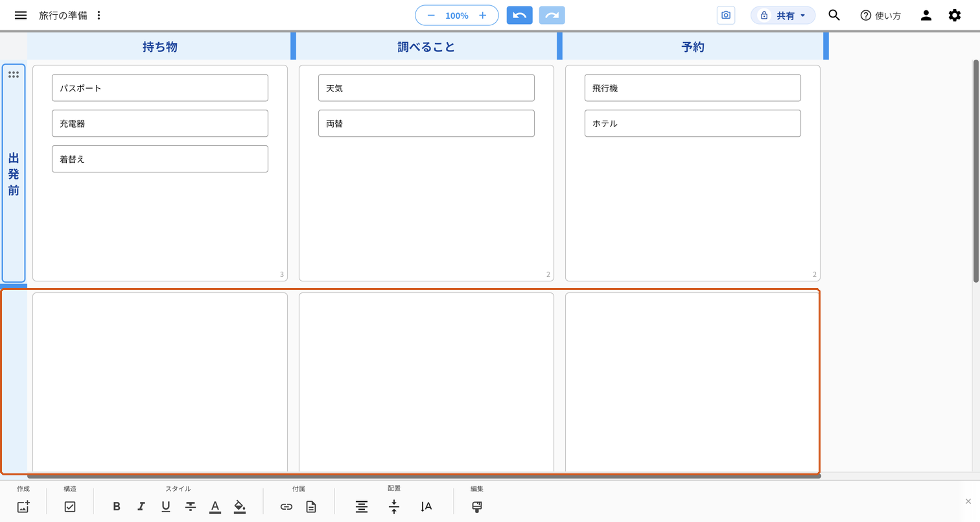Close the bottom toolbar
980x522 pixels.
coord(968,501)
